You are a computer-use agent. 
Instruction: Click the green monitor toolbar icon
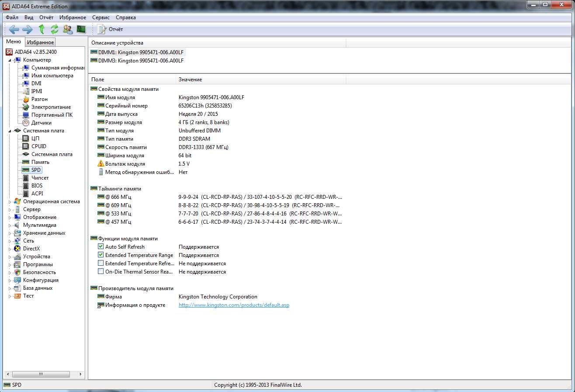[x=81, y=29]
